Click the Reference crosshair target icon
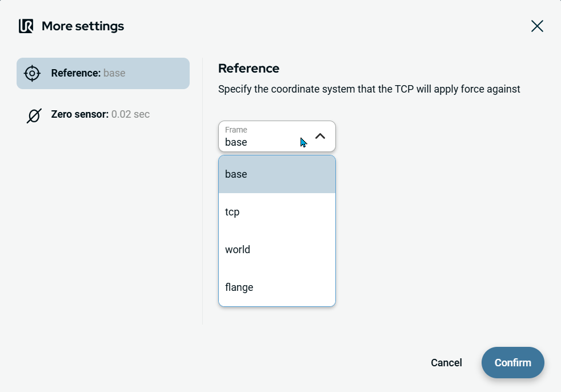 pyautogui.click(x=32, y=73)
